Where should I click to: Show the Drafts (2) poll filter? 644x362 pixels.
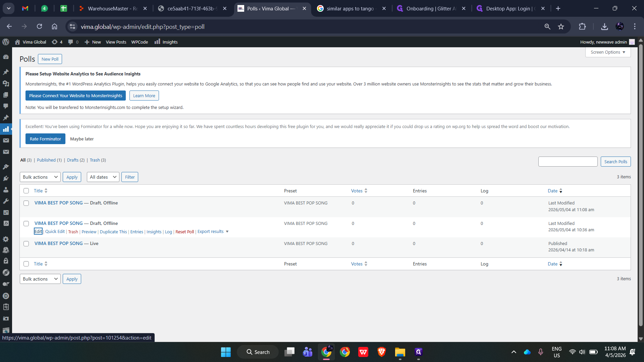pyautogui.click(x=76, y=160)
